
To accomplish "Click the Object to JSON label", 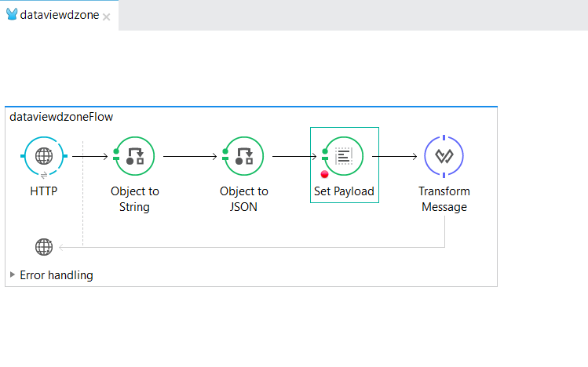I will point(243,199).
